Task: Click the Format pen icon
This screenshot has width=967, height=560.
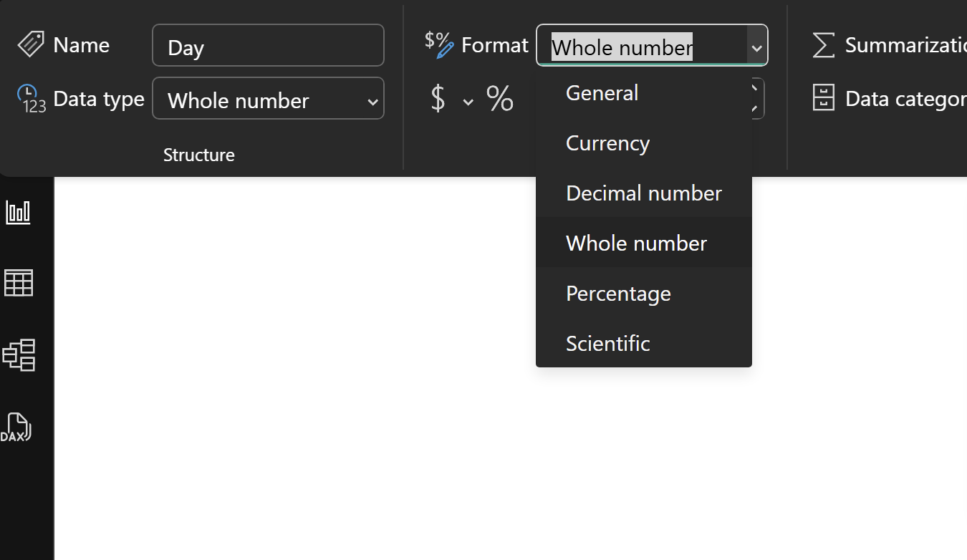Action: (439, 44)
